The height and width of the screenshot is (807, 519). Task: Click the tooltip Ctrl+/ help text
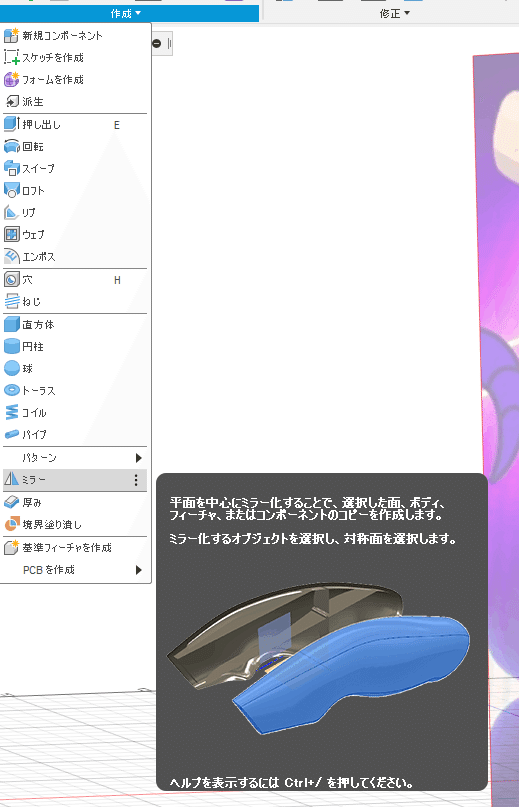click(x=291, y=783)
